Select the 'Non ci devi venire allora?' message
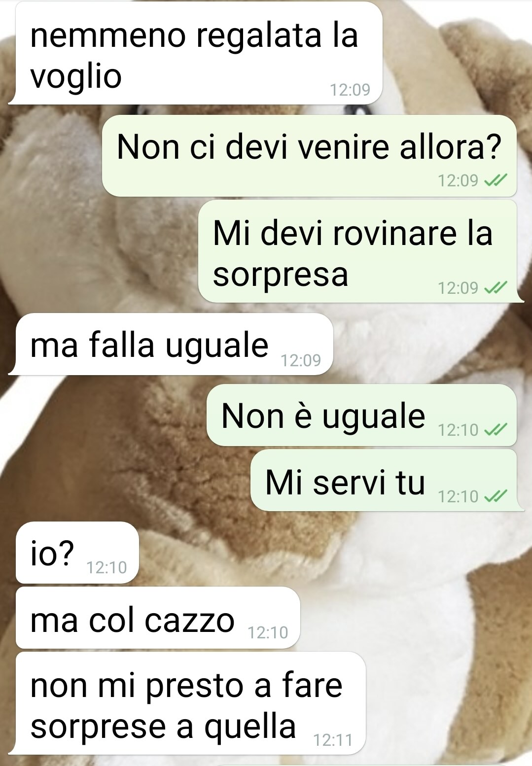The image size is (532, 766). 309,156
